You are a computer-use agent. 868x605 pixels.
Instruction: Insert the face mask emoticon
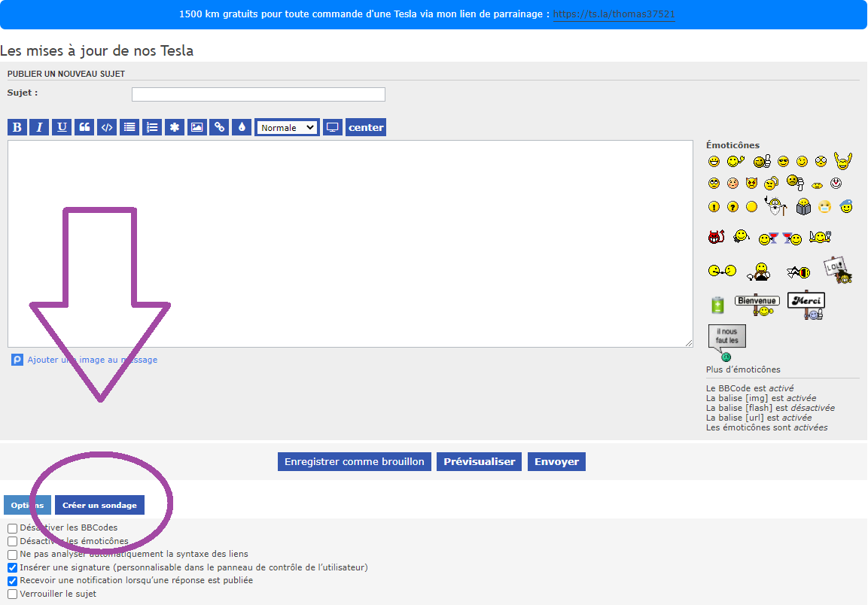click(x=824, y=206)
